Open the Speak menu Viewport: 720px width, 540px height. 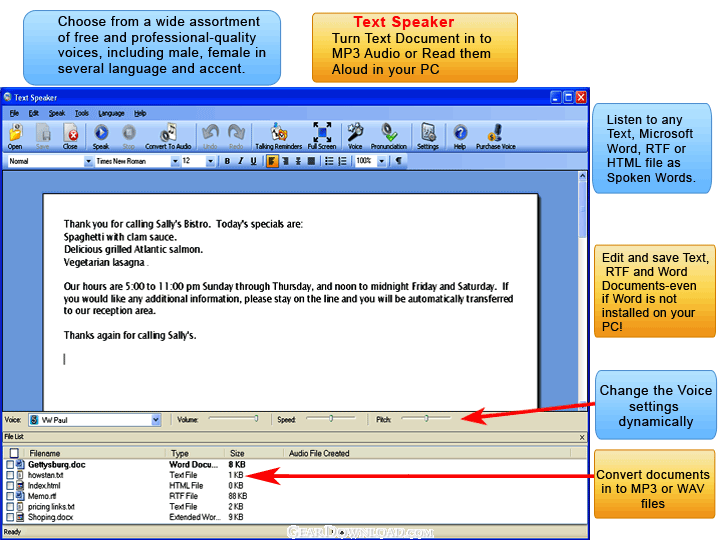point(57,113)
